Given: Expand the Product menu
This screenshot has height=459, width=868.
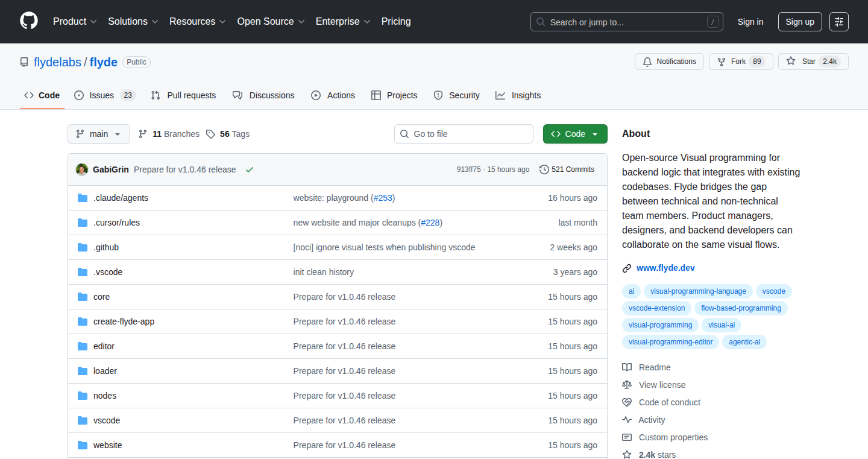Looking at the screenshot, I should pyautogui.click(x=75, y=22).
